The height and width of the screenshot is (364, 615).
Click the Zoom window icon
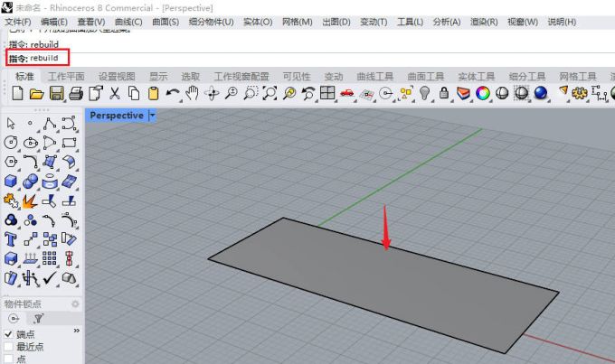[x=251, y=94]
